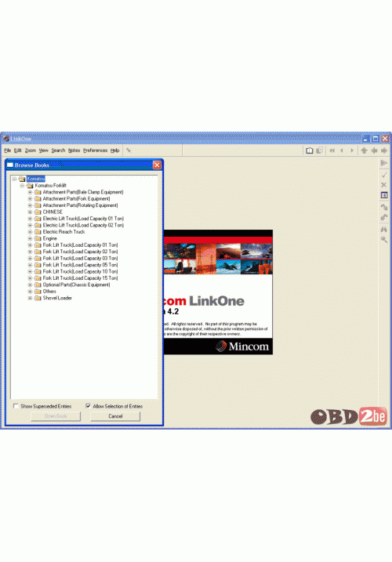Open the Notes menu
Image resolution: width=392 pixels, height=562 pixels.
click(74, 150)
